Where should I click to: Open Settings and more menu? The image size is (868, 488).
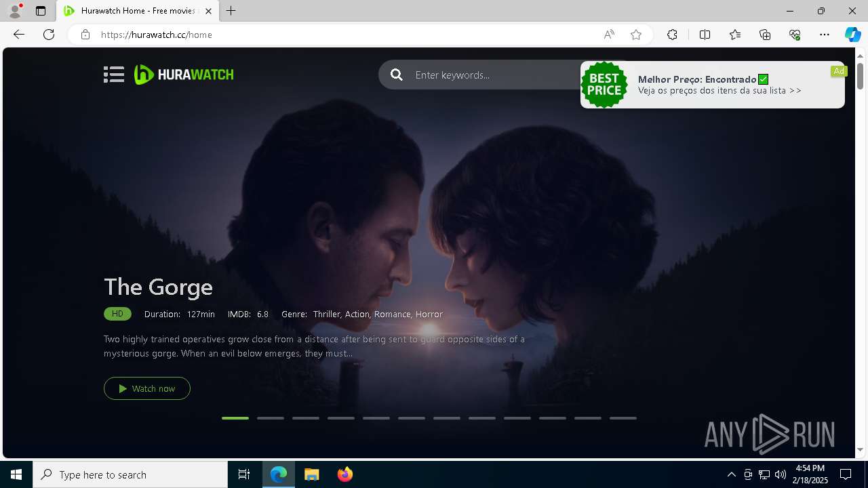pyautogui.click(x=825, y=35)
